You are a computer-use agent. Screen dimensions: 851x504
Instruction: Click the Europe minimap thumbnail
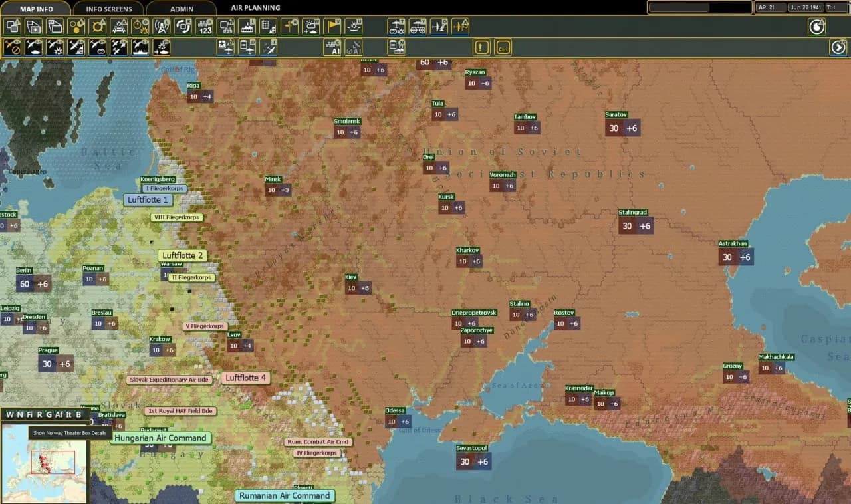click(44, 464)
